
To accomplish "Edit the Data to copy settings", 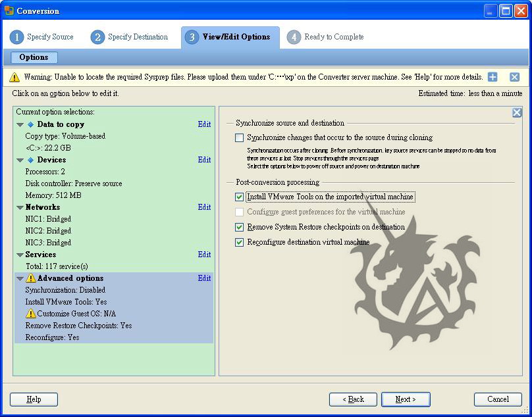I will tap(204, 124).
